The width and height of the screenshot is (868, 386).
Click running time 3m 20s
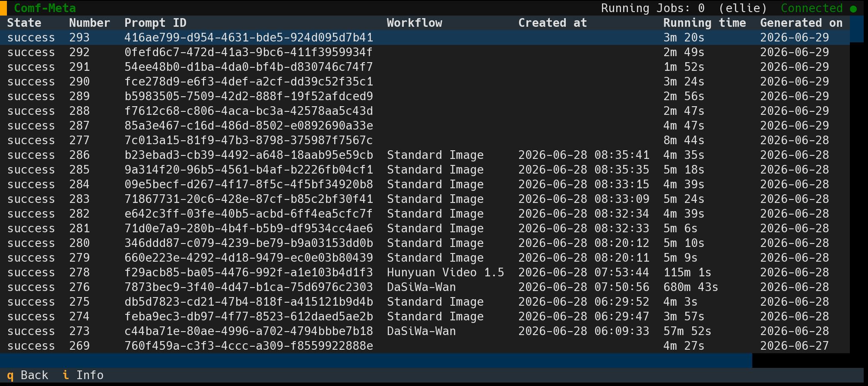coord(684,38)
